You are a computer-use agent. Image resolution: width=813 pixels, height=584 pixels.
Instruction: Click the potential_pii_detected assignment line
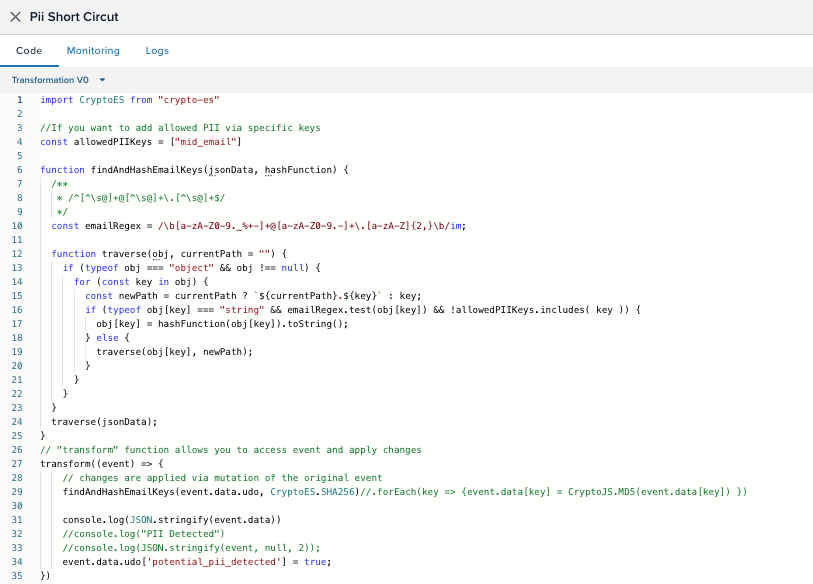(x=196, y=562)
